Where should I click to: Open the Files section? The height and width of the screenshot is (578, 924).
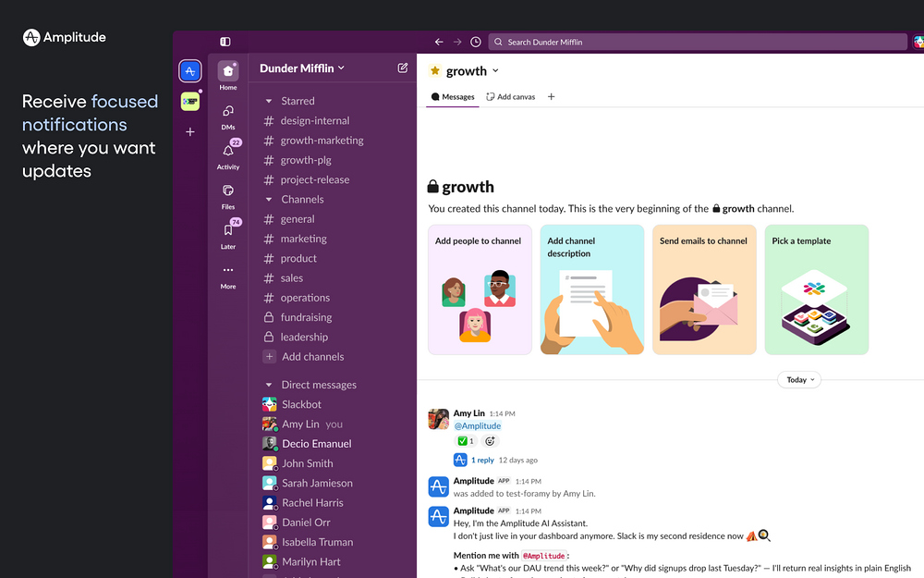228,197
